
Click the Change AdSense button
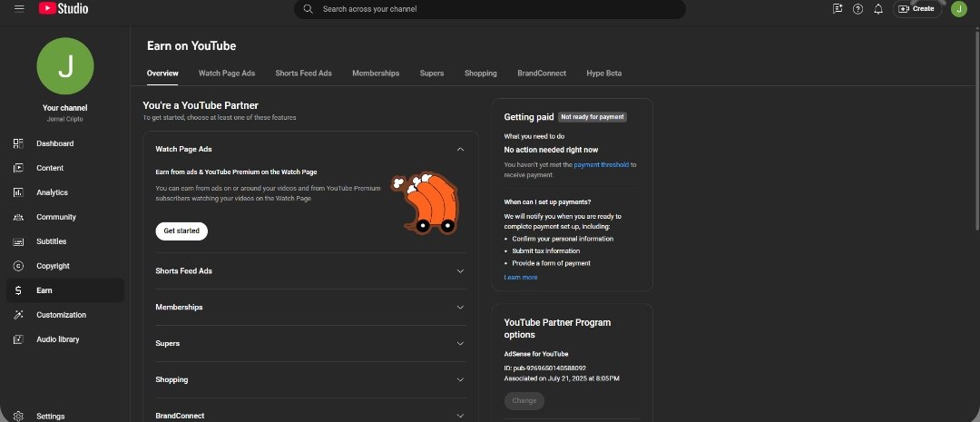coord(524,401)
